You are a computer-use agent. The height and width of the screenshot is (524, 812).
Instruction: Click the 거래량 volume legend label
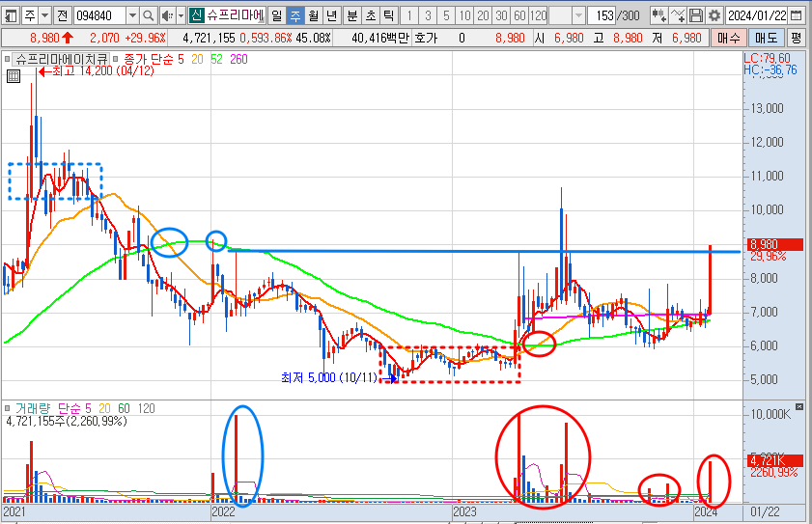click(x=32, y=408)
